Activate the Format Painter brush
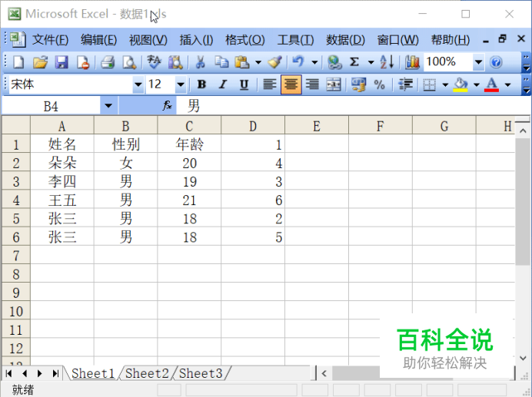The height and width of the screenshot is (397, 532). tap(274, 62)
